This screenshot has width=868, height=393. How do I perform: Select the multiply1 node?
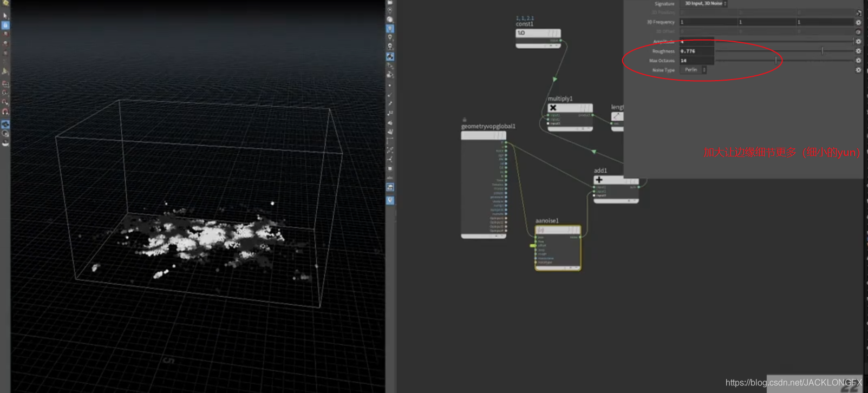point(570,117)
